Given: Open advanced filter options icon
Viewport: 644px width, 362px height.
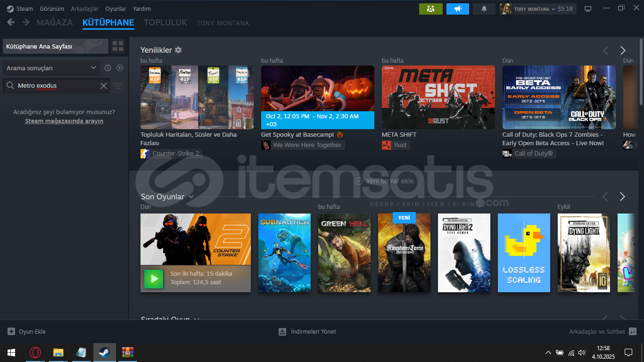Looking at the screenshot, I should click(x=118, y=86).
